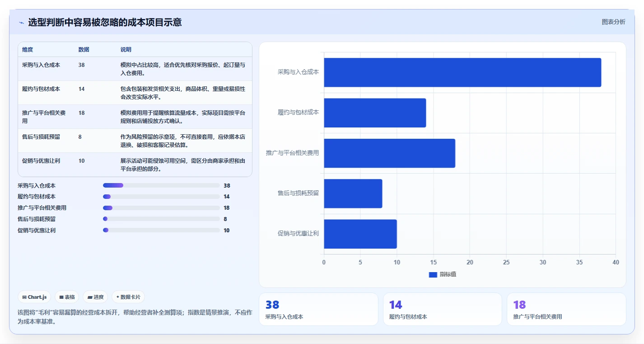644x344 pixels.
Task: Click the 履约与包材成本 progress bar
Action: coord(161,197)
